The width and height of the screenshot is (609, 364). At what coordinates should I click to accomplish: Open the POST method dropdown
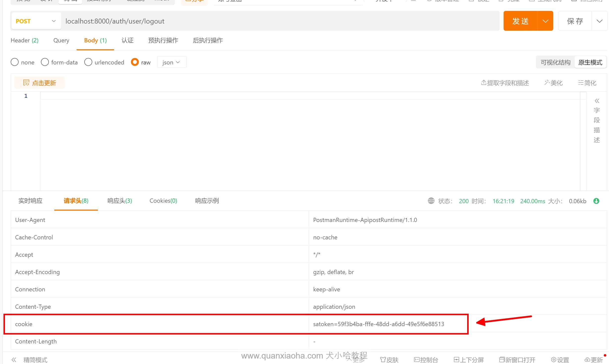36,21
